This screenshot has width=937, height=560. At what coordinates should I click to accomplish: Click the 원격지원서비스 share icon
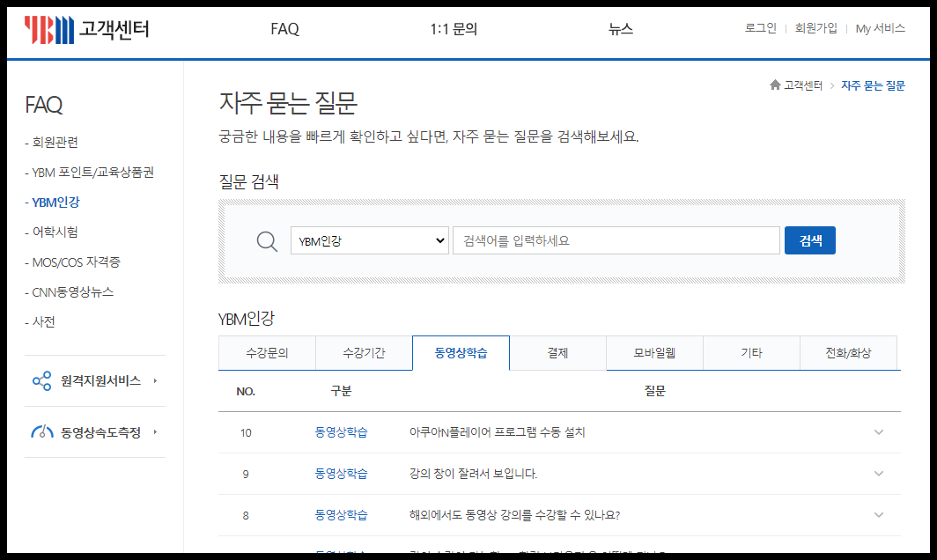pyautogui.click(x=42, y=380)
